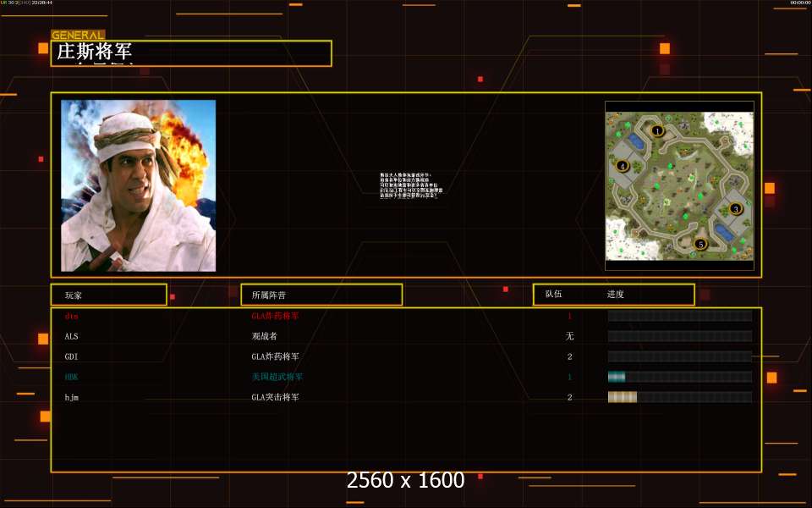Click start position 5 on the minimap
This screenshot has width=812, height=508.
tap(700, 244)
